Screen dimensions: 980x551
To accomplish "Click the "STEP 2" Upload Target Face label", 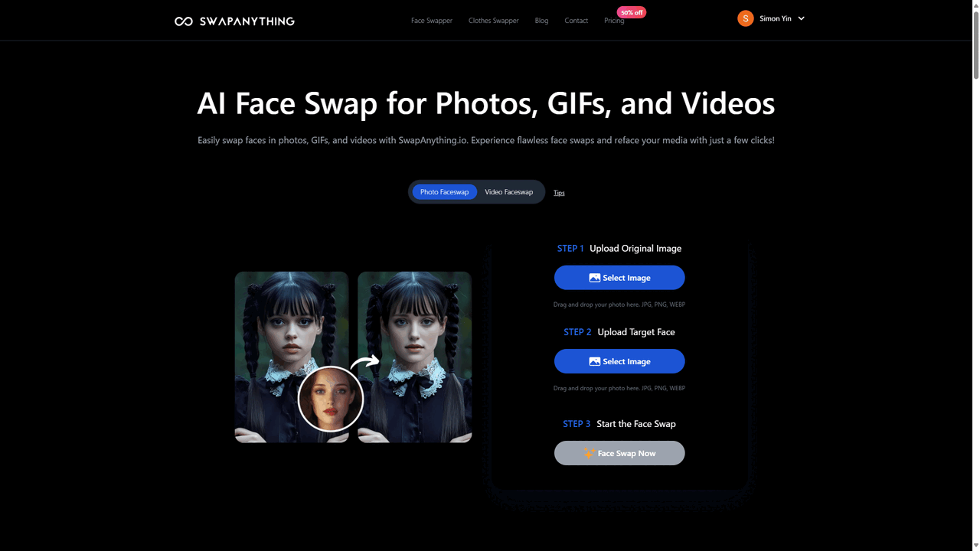I will click(619, 332).
